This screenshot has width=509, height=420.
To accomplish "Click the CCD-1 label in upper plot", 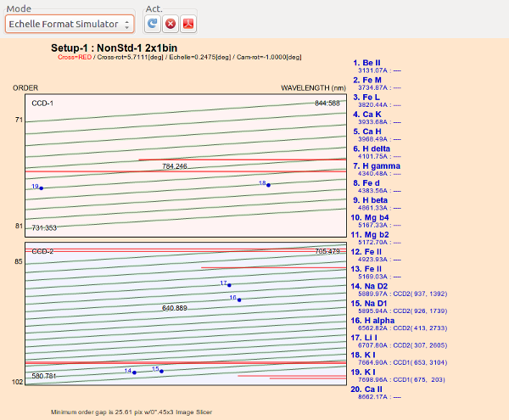I will (42, 104).
